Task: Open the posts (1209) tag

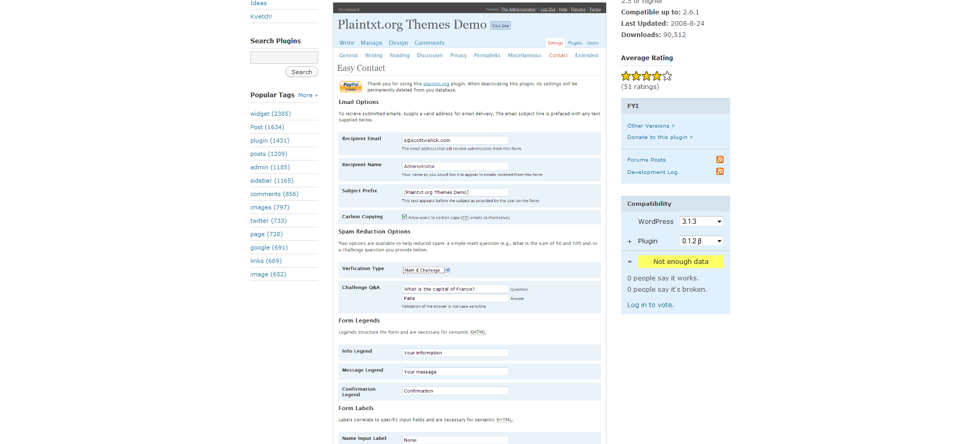Action: point(269,154)
